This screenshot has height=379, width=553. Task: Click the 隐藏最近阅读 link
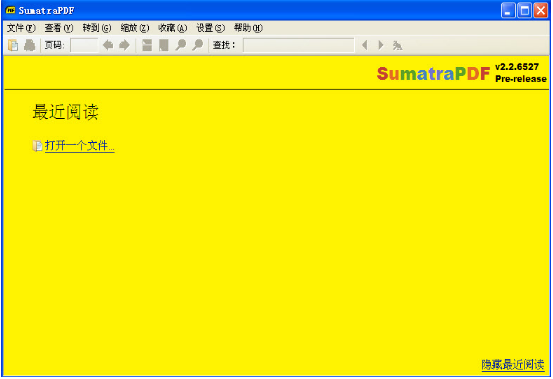[x=513, y=365]
